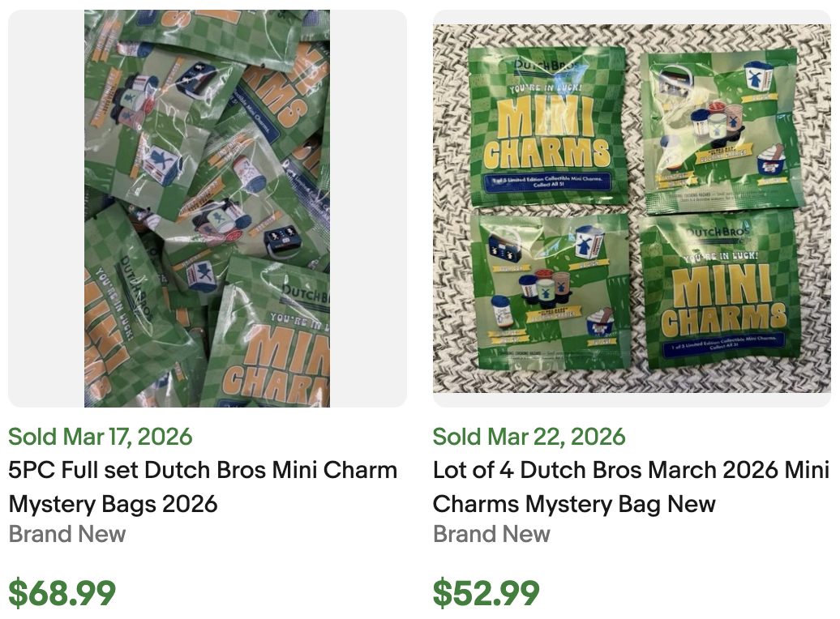
Task: Click Brand New under the Lot of 4 listing
Action: (491, 535)
